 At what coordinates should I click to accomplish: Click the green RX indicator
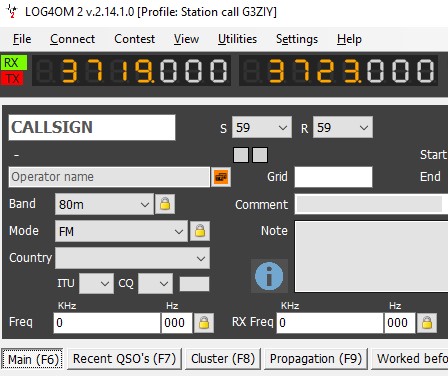(x=14, y=63)
